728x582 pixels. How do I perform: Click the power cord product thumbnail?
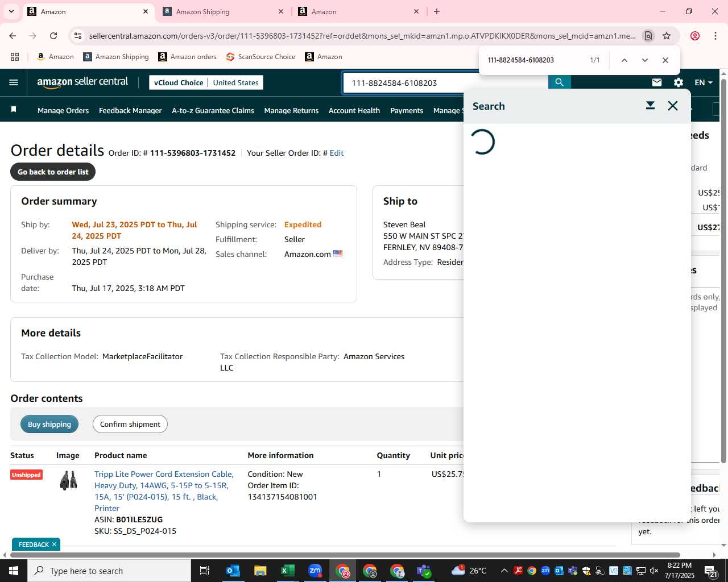(x=68, y=480)
